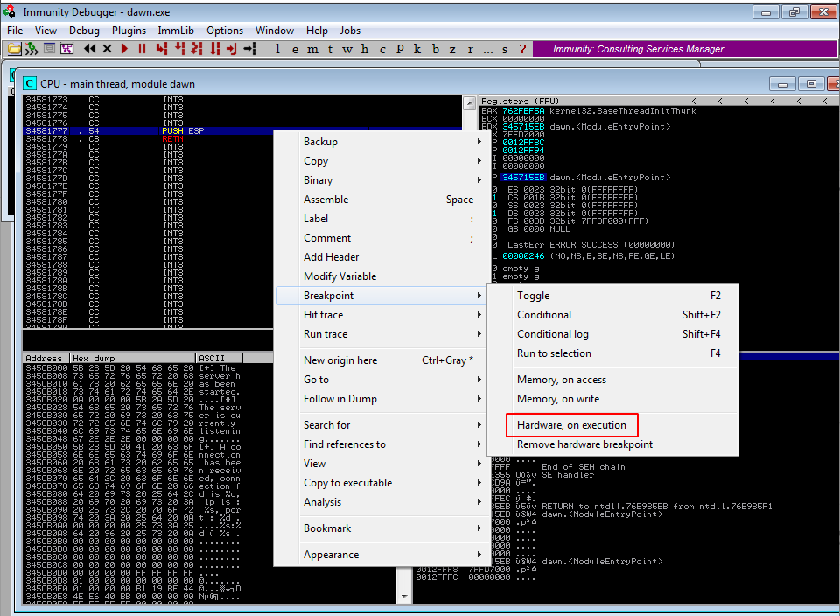Screen dimensions: 840x616
Task: Click the Go to address arrow icon
Action: [250, 49]
